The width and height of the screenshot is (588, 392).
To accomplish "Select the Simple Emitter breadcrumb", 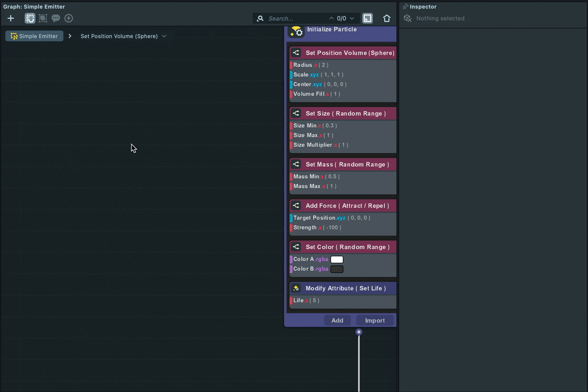I will 34,36.
